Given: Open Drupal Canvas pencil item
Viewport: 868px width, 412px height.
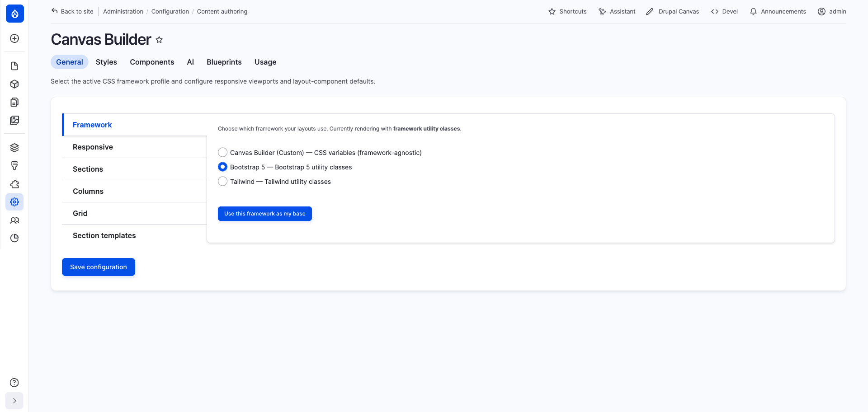Looking at the screenshot, I should click(672, 12).
